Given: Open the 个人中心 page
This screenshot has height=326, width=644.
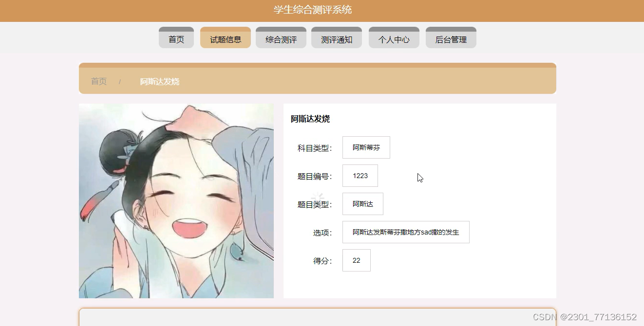Looking at the screenshot, I should point(394,37).
